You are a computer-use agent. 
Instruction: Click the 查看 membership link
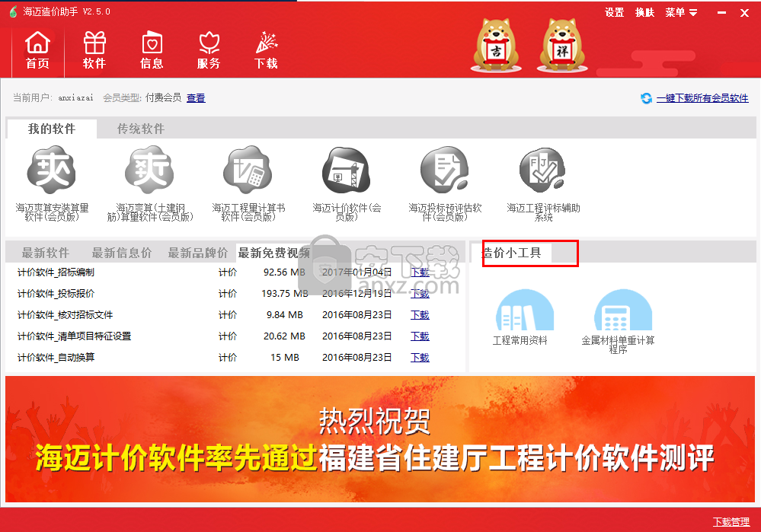[196, 98]
